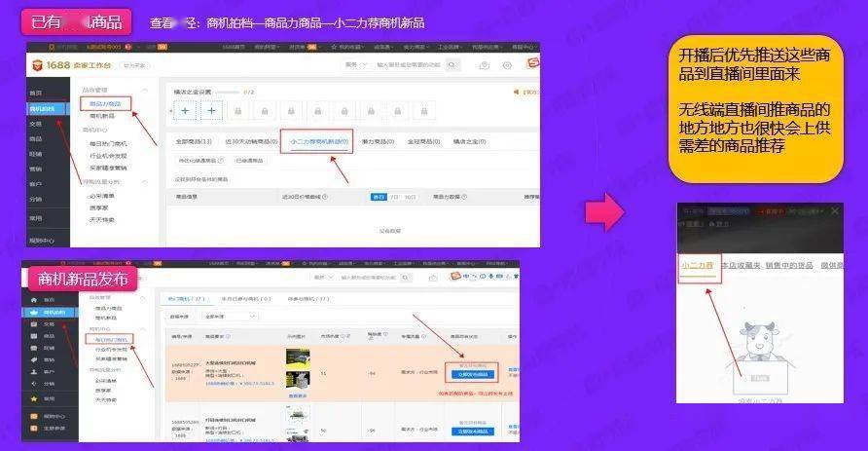Click the search magnifier icon in top workbench
The width and height of the screenshot is (868, 451).
pos(452,65)
